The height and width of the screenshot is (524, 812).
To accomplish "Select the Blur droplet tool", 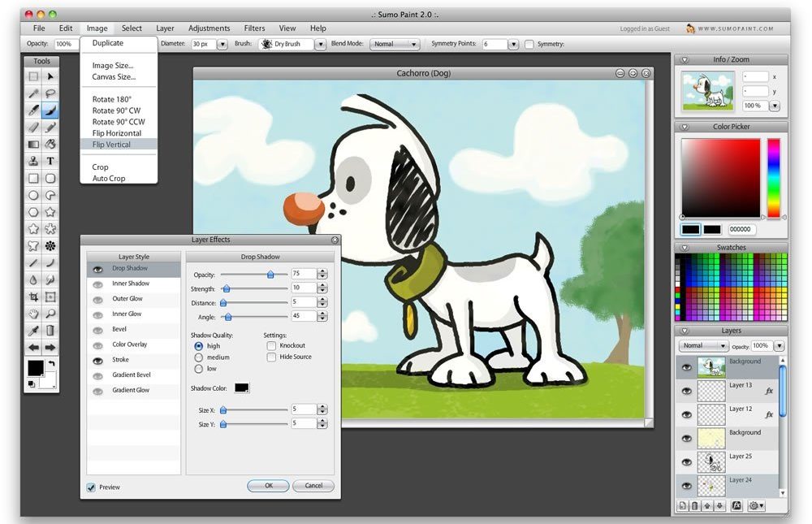I will click(x=33, y=280).
